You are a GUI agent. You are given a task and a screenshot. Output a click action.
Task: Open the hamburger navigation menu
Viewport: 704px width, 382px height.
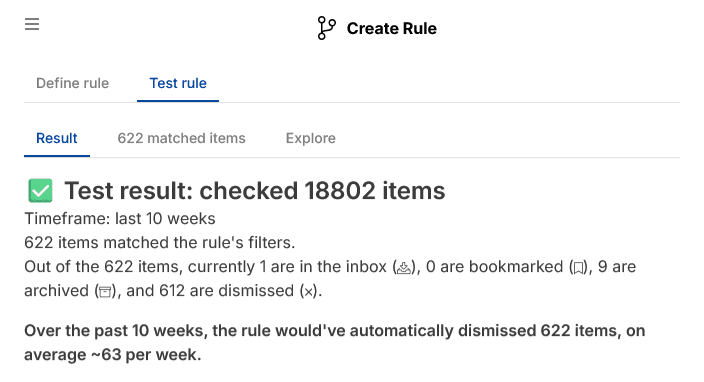32,24
